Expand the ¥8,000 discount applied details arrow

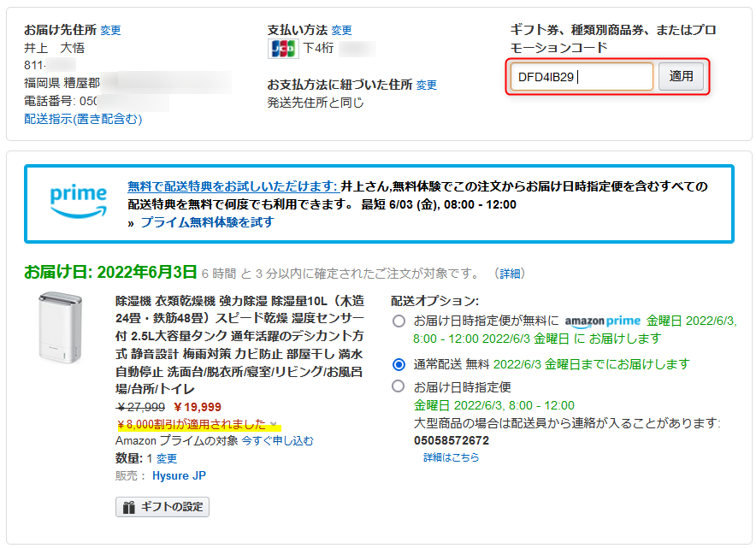click(274, 425)
